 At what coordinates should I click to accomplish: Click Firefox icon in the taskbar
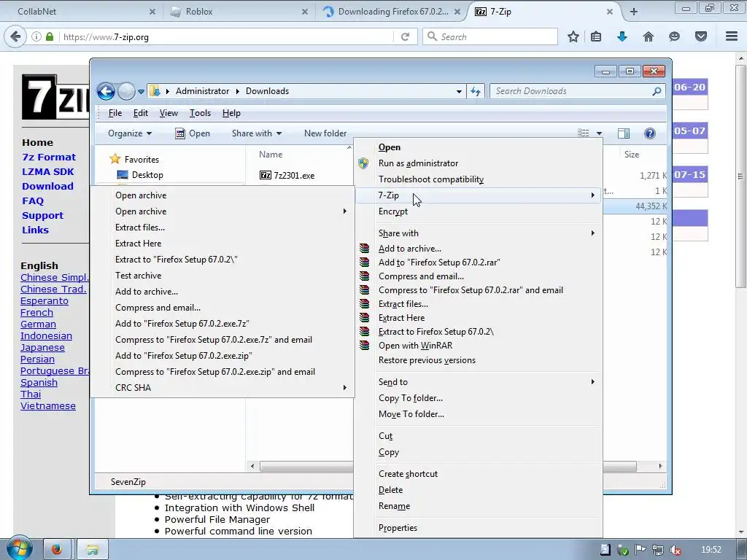click(57, 550)
